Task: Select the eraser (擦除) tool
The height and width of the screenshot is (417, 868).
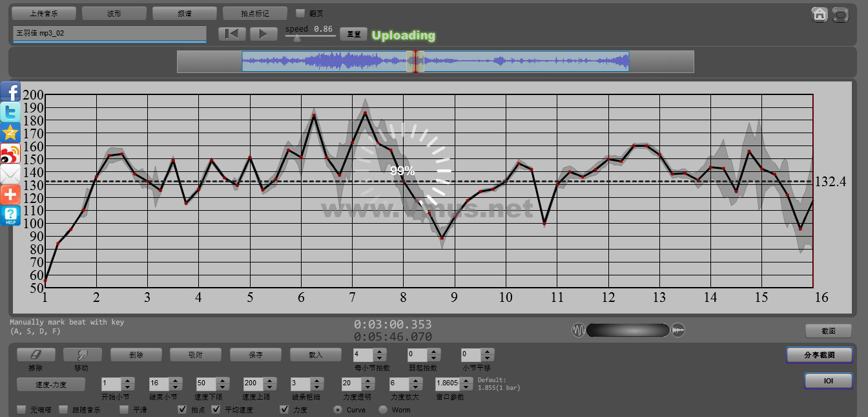Action: [36, 355]
